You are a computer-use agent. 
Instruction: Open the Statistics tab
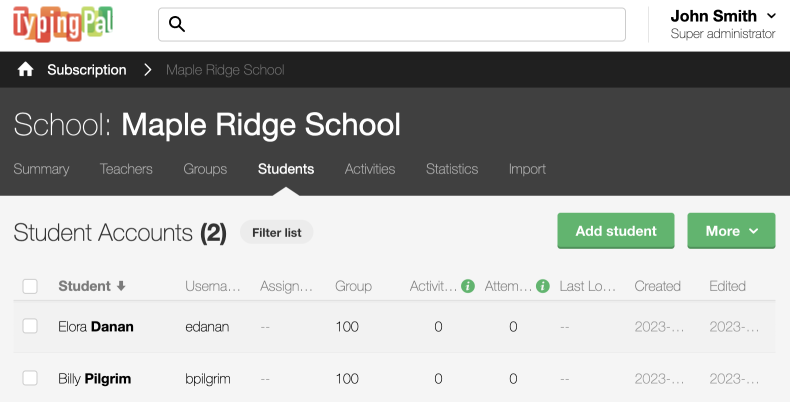pyautogui.click(x=452, y=169)
